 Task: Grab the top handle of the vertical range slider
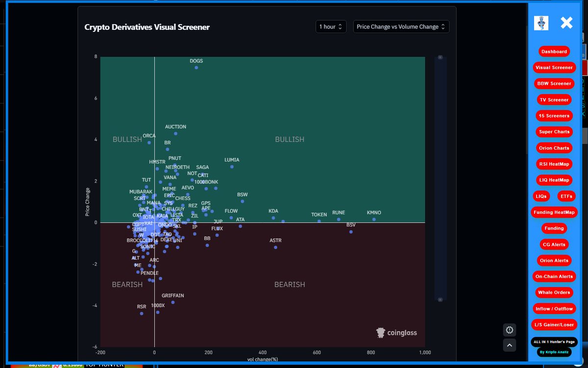pyautogui.click(x=440, y=57)
